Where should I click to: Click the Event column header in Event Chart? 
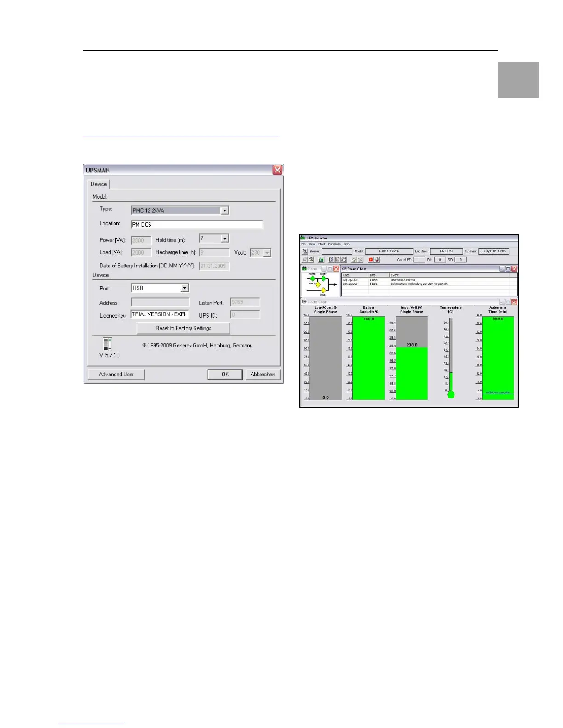pyautogui.click(x=449, y=275)
